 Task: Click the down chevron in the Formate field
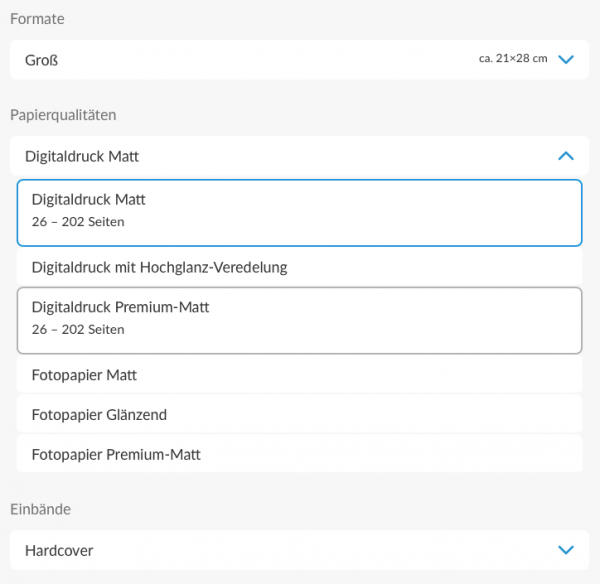[566, 59]
